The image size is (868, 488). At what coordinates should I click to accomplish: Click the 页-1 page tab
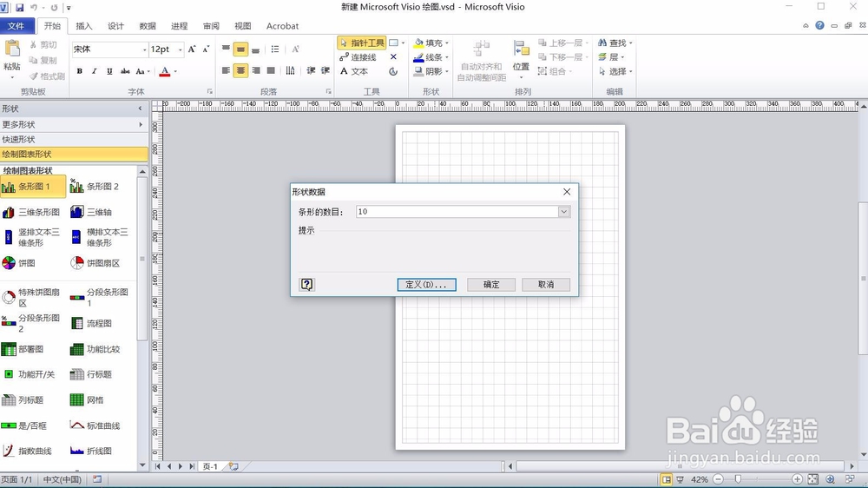coord(210,466)
